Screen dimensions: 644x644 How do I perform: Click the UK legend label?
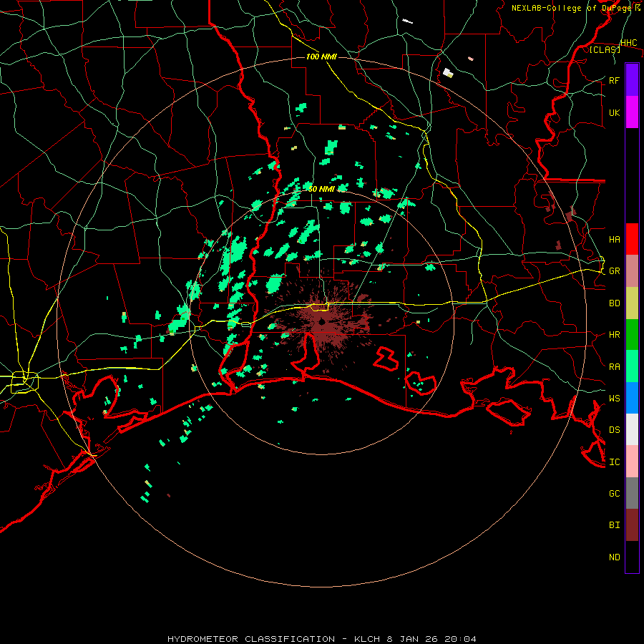point(614,112)
